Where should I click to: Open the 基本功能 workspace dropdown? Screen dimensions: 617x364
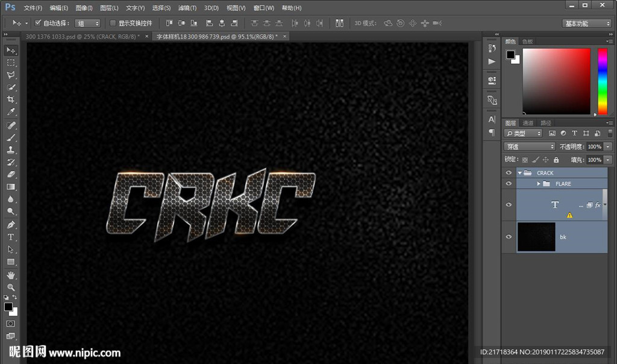click(587, 24)
